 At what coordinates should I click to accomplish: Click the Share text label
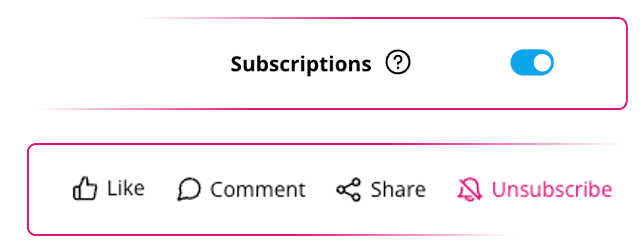pyautogui.click(x=398, y=190)
